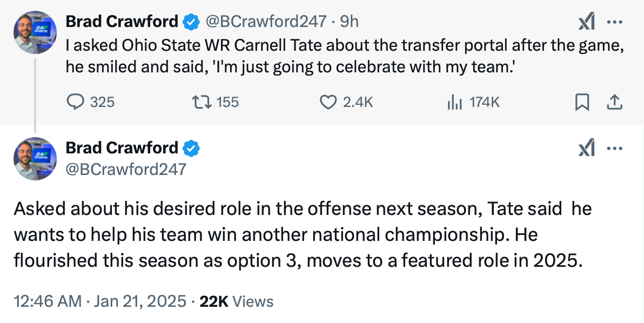Click the share icon on the first tweet
644x323 pixels.
tap(615, 102)
